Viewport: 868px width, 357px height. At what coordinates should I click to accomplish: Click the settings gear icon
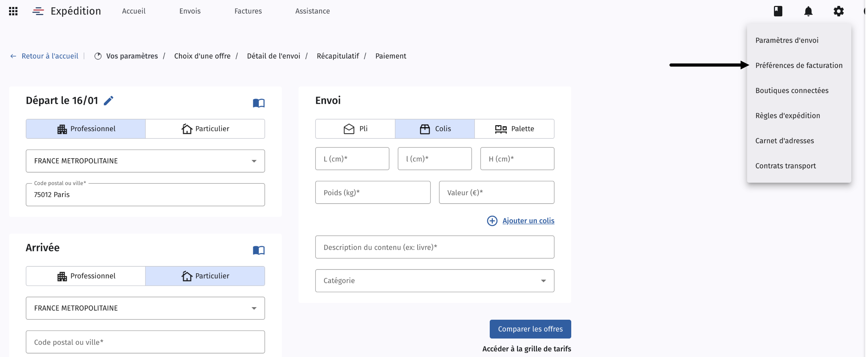pyautogui.click(x=838, y=11)
